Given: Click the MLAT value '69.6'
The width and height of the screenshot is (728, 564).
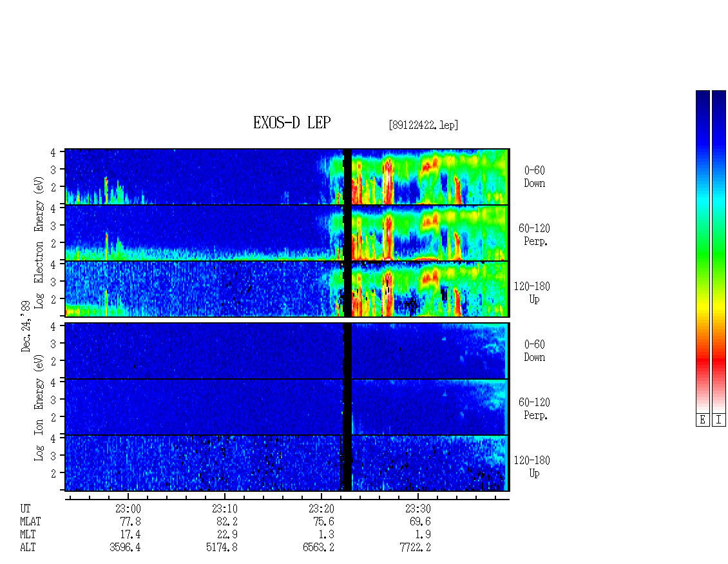Looking at the screenshot, I should pos(420,521).
